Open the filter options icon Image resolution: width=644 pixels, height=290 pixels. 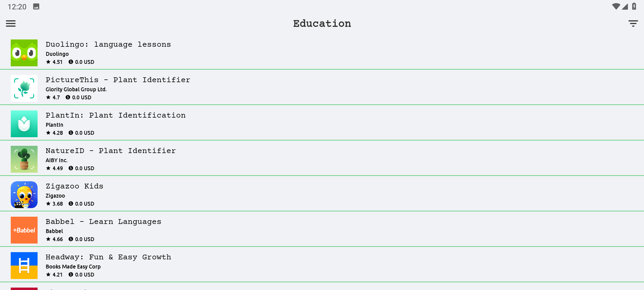[x=633, y=24]
